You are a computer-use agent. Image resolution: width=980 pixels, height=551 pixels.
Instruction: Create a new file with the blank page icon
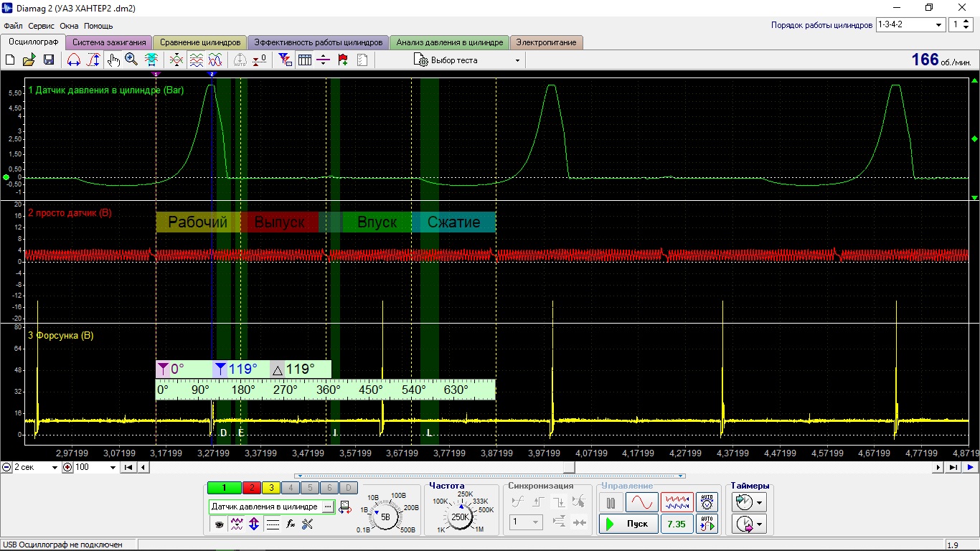[x=10, y=60]
